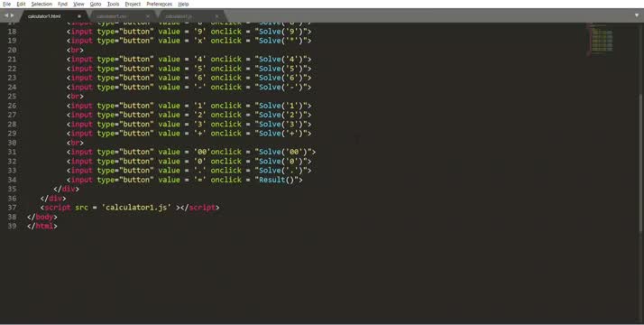
Task: Close the calculator1.css tab
Action: (148, 16)
